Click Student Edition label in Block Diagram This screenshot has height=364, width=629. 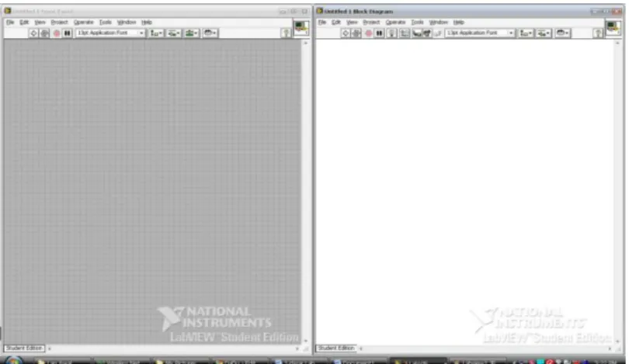click(336, 348)
